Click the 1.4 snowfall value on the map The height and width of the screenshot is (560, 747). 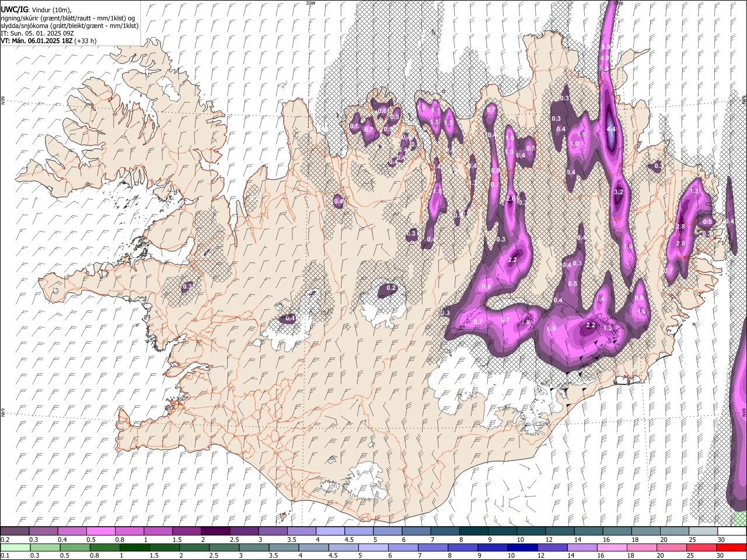click(x=601, y=299)
